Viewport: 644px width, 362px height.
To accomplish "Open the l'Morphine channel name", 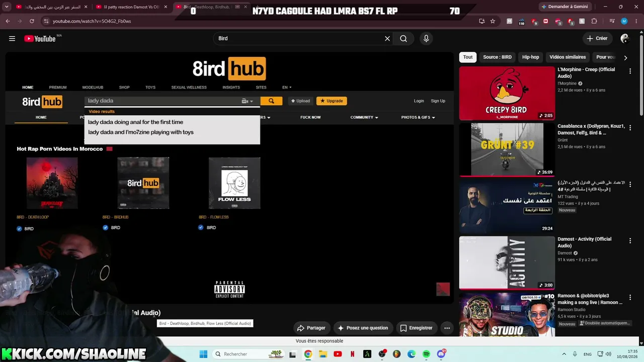I will pos(567,83).
